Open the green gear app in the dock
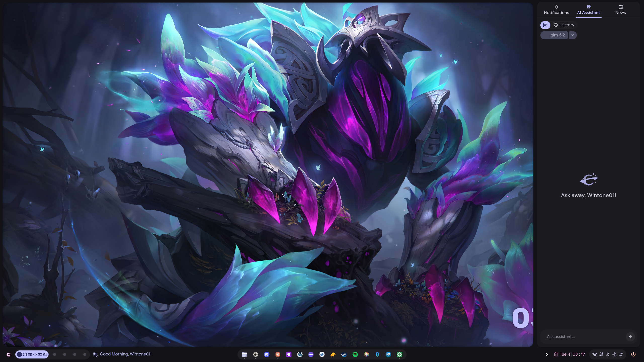The width and height of the screenshot is (644, 362). 399,354
